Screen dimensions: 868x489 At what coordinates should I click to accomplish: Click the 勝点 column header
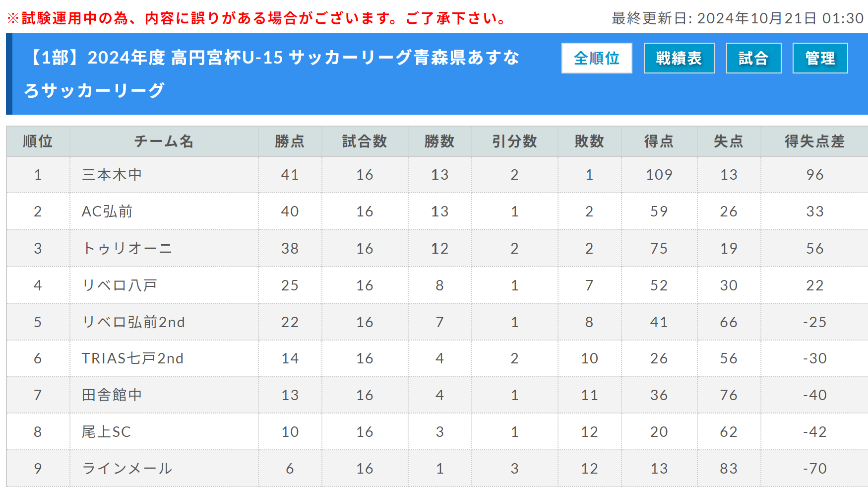(x=290, y=141)
